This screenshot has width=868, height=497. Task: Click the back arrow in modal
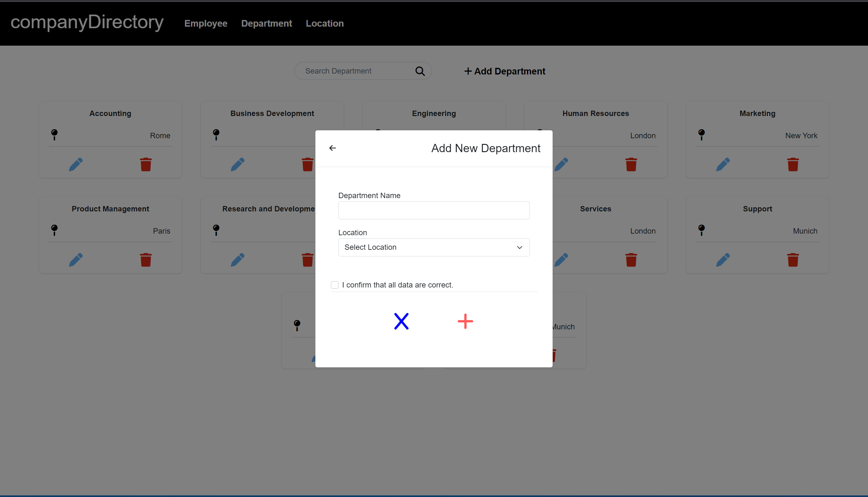tap(332, 148)
